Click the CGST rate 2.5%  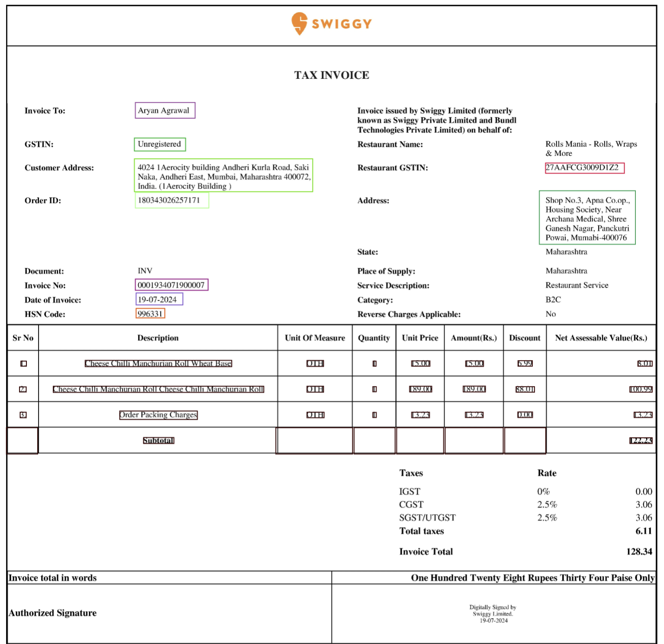tap(547, 505)
